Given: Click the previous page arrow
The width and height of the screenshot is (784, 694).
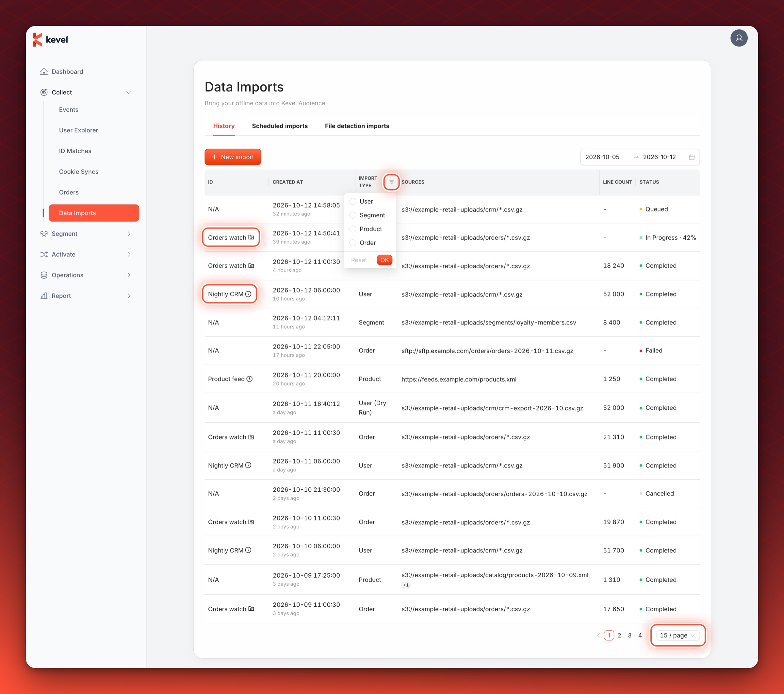Looking at the screenshot, I should tap(598, 635).
